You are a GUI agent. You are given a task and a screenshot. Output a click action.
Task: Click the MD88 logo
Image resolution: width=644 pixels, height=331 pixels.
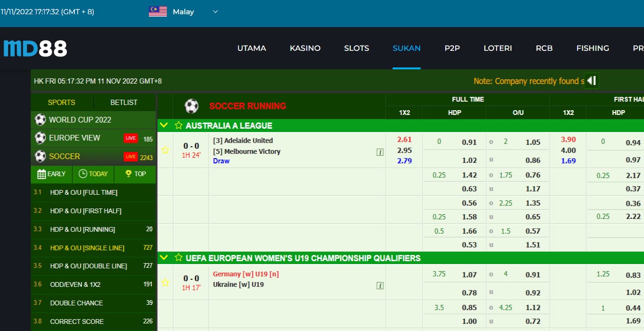pos(36,48)
